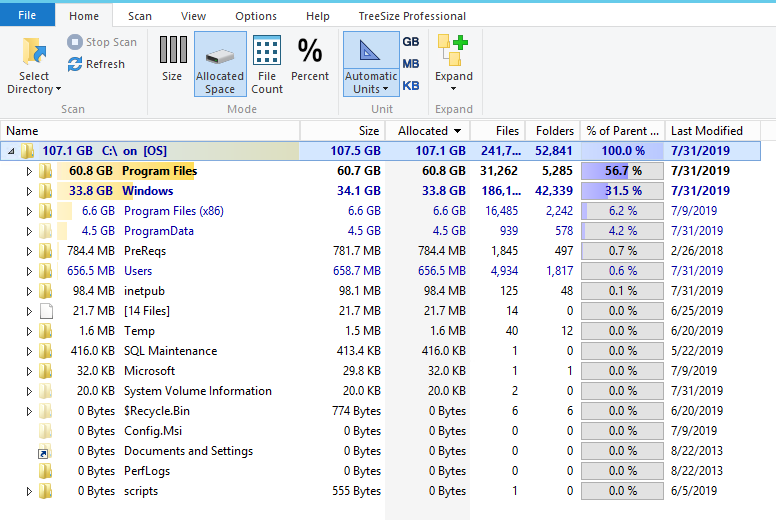Click the Microsoft folder icon
776x520 pixels.
[46, 371]
